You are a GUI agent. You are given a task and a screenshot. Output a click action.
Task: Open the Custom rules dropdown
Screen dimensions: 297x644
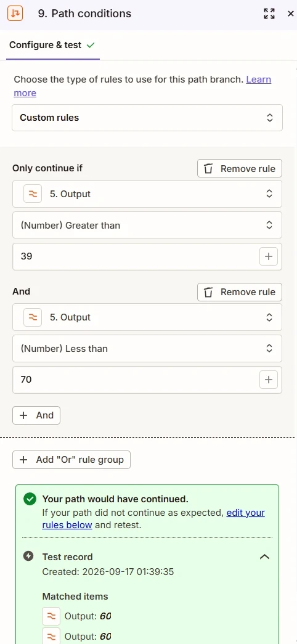pos(147,118)
